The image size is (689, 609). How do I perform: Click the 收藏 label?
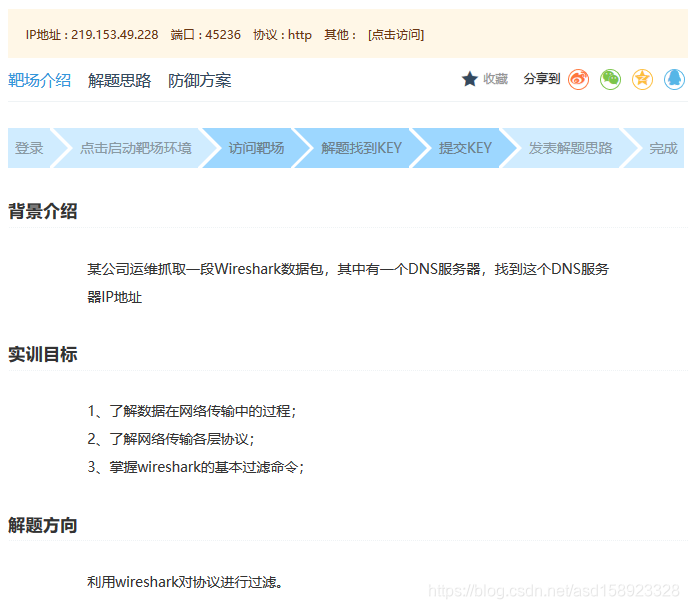click(x=496, y=79)
